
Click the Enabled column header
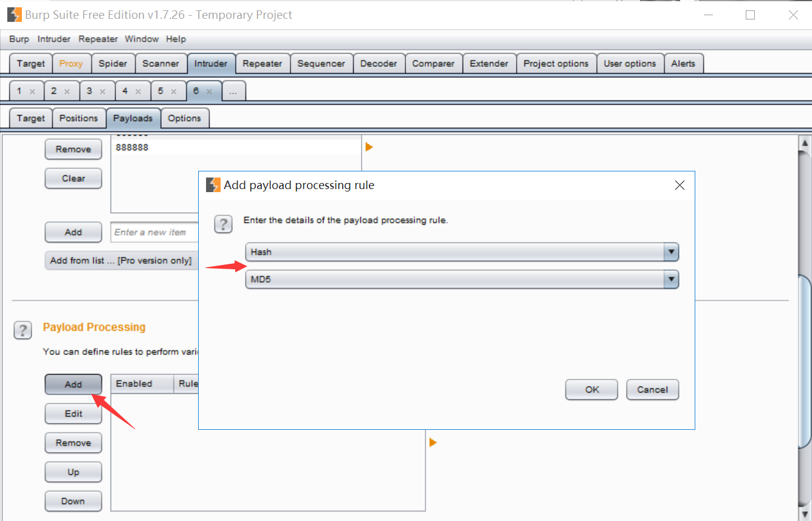(x=142, y=384)
